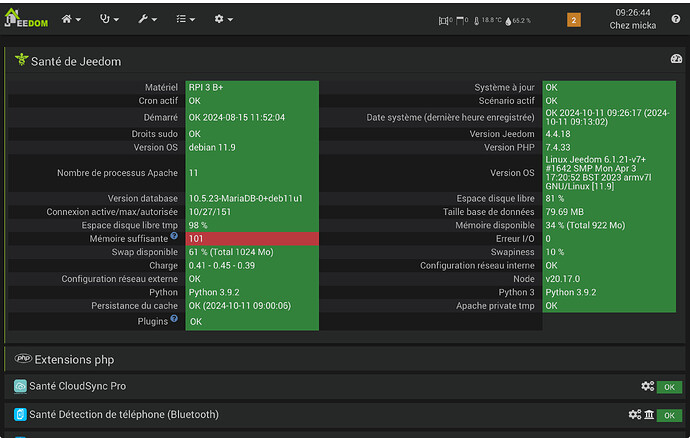Click the Nombre de processus Apache label
This screenshot has height=438, width=690.
(117, 173)
